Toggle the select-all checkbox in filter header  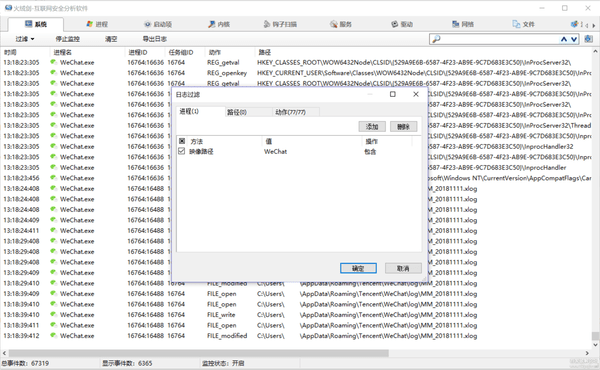182,141
